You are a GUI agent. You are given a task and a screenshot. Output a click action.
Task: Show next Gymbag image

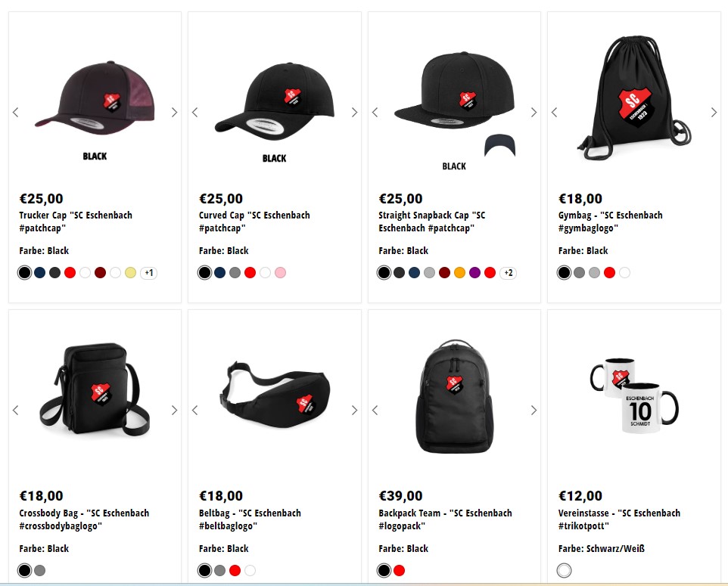tap(714, 112)
